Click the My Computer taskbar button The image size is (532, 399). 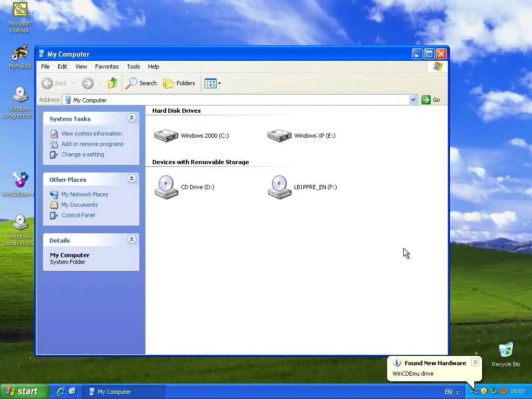[124, 392]
